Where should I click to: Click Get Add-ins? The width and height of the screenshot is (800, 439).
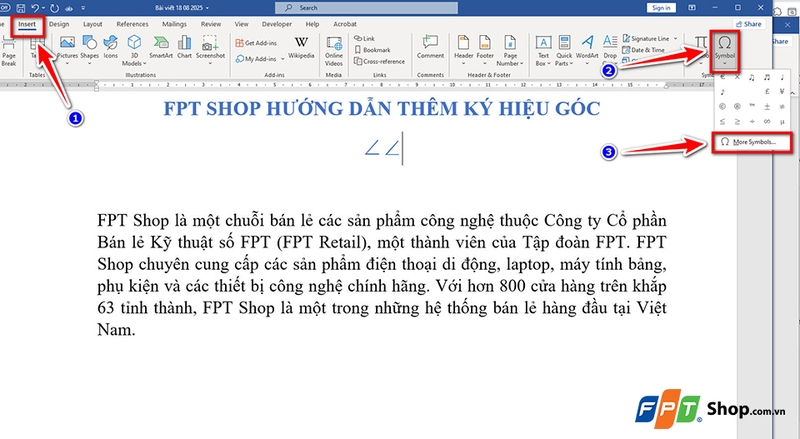pyautogui.click(x=256, y=43)
